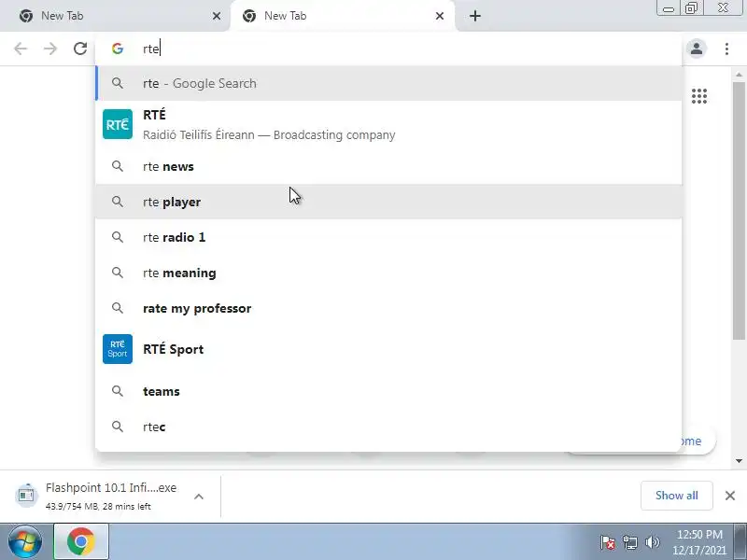The height and width of the screenshot is (560, 747).
Task: Switch to the first New Tab
Action: (x=114, y=16)
